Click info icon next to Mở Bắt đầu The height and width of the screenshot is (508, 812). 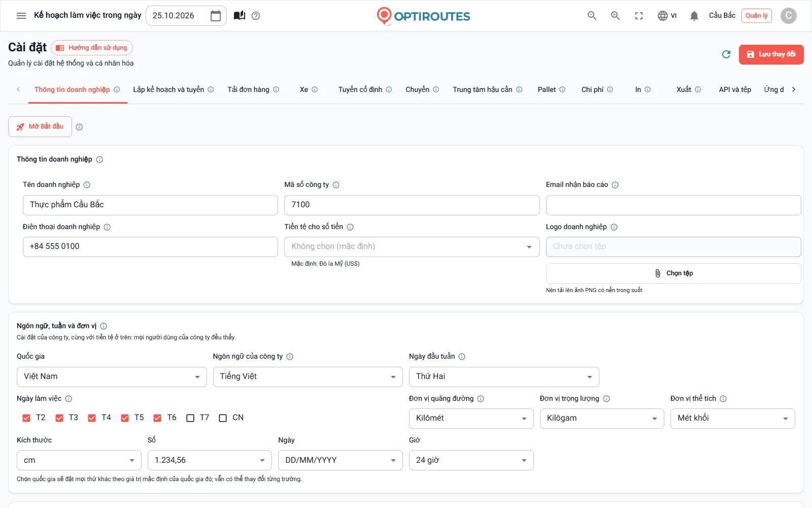coord(79,127)
